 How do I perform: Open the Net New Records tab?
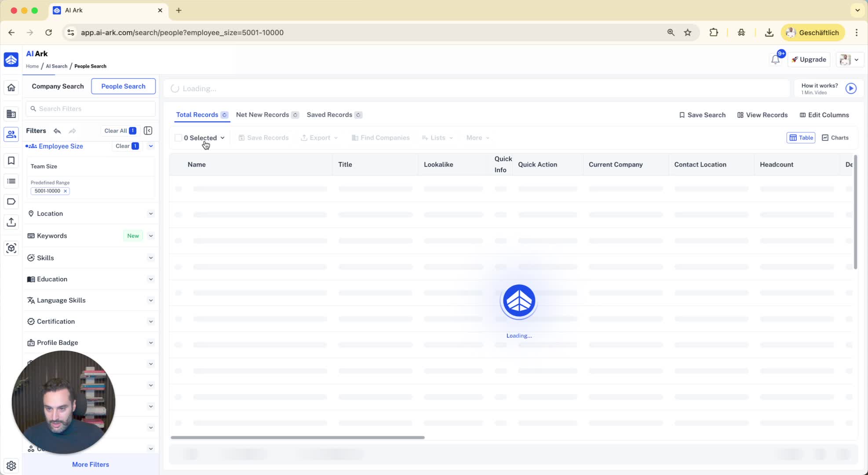pos(263,115)
